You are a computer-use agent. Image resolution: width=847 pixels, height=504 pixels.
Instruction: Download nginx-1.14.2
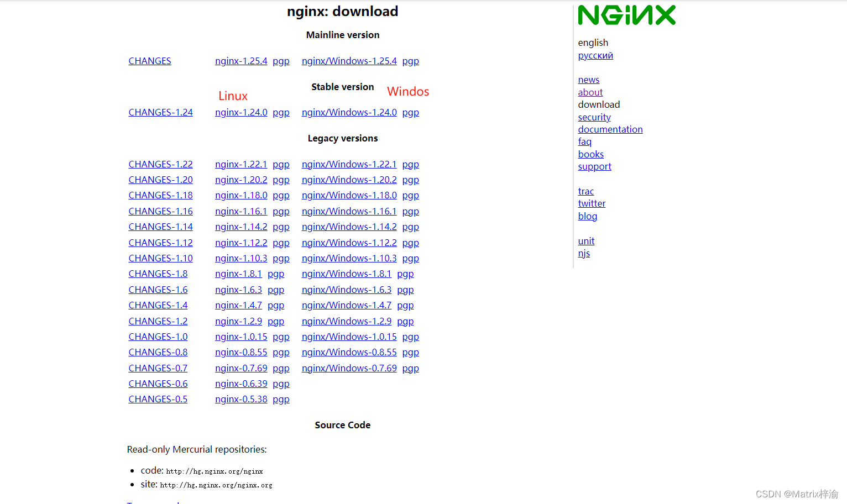[x=241, y=227]
